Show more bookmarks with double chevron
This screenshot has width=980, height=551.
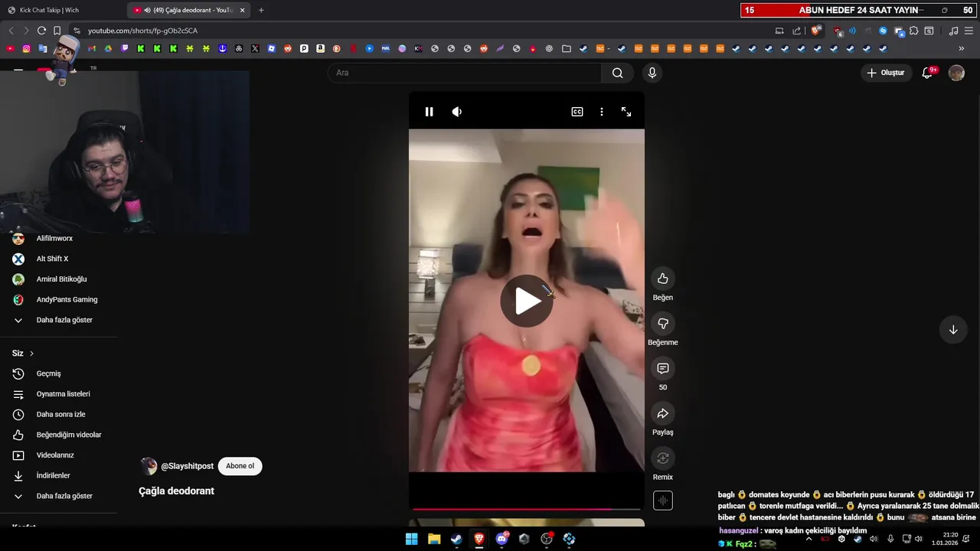click(961, 48)
